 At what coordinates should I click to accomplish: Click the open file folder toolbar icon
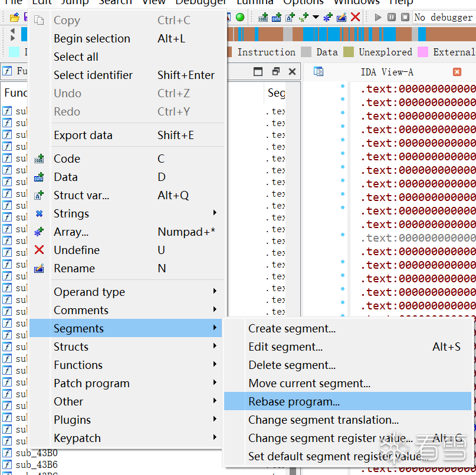(14, 17)
